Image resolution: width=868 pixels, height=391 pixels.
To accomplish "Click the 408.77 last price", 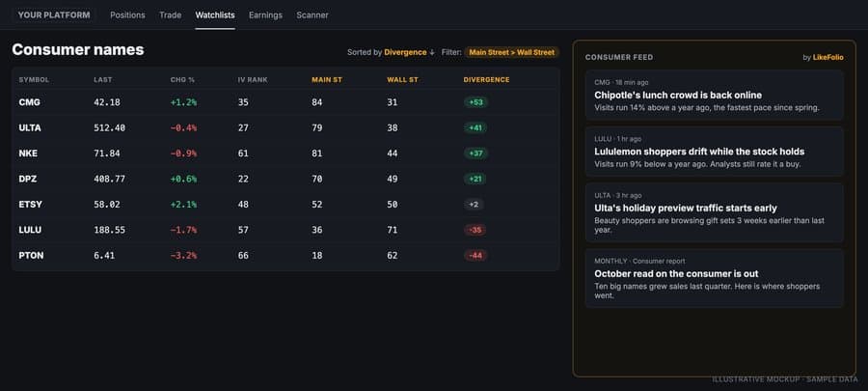I will 110,179.
